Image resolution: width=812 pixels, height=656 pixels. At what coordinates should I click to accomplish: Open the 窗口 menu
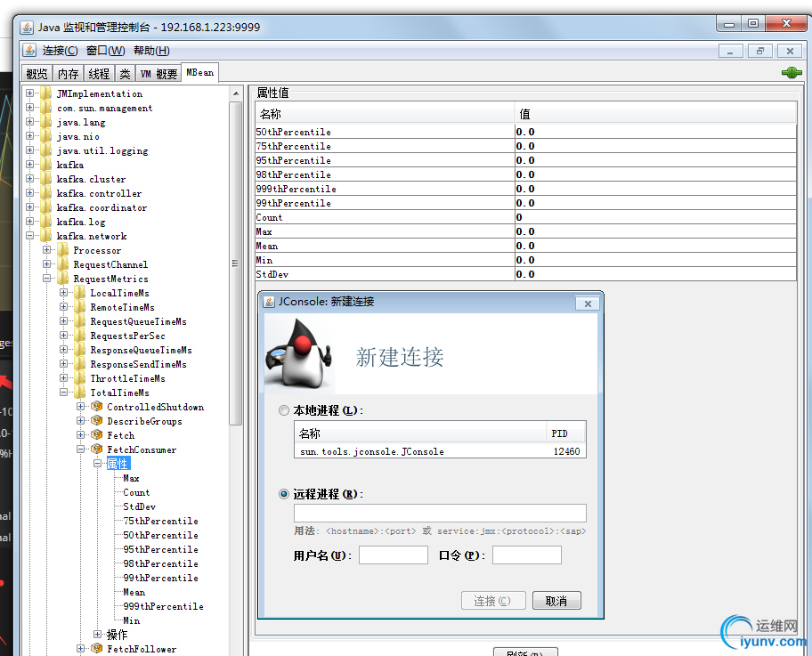106,51
